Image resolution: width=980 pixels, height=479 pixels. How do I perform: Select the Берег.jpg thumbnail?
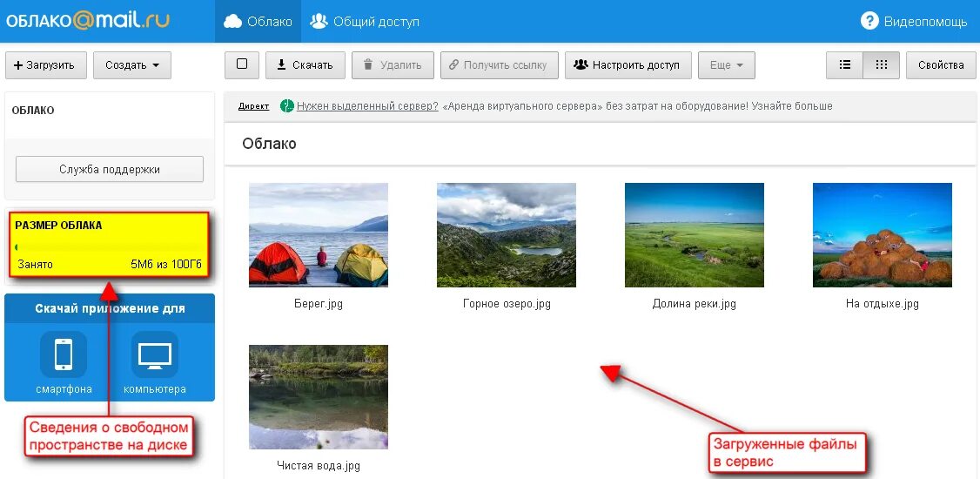click(x=319, y=235)
